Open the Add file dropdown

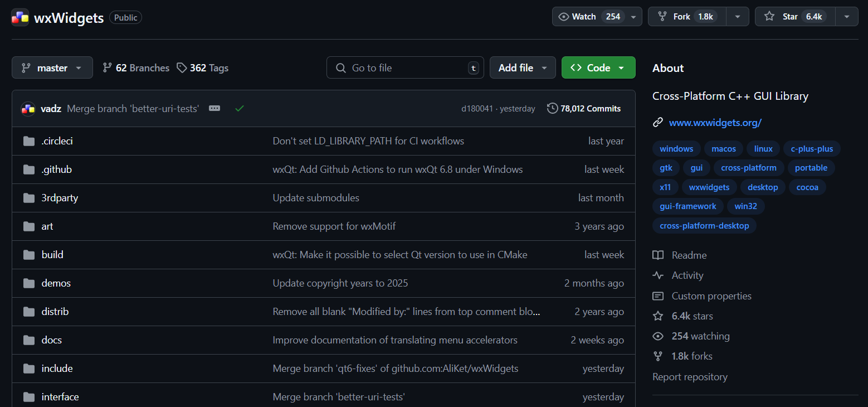[x=522, y=67]
